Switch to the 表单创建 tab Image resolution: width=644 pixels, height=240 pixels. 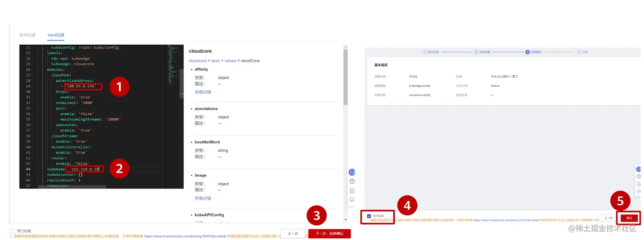(27, 35)
